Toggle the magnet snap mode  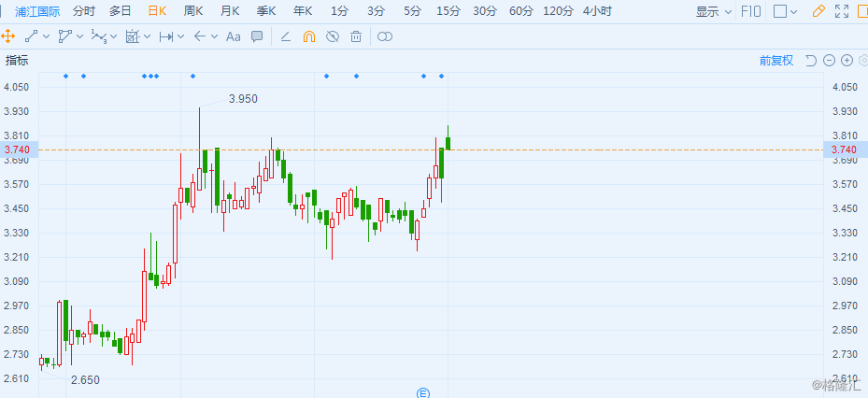tap(309, 36)
